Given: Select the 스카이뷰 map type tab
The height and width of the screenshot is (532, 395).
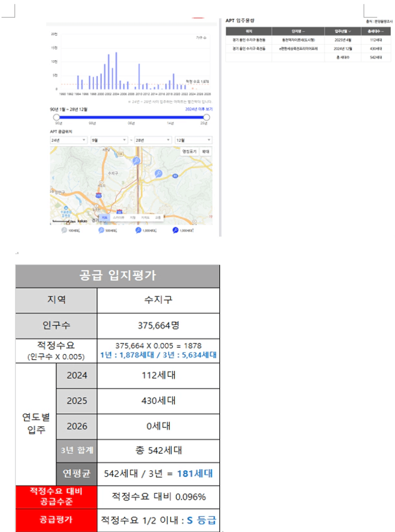Looking at the screenshot, I should [118, 218].
